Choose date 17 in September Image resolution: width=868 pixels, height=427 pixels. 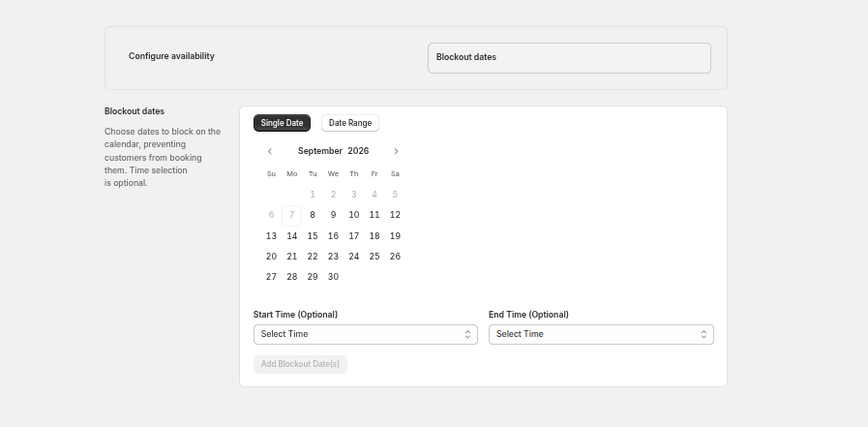tap(354, 236)
